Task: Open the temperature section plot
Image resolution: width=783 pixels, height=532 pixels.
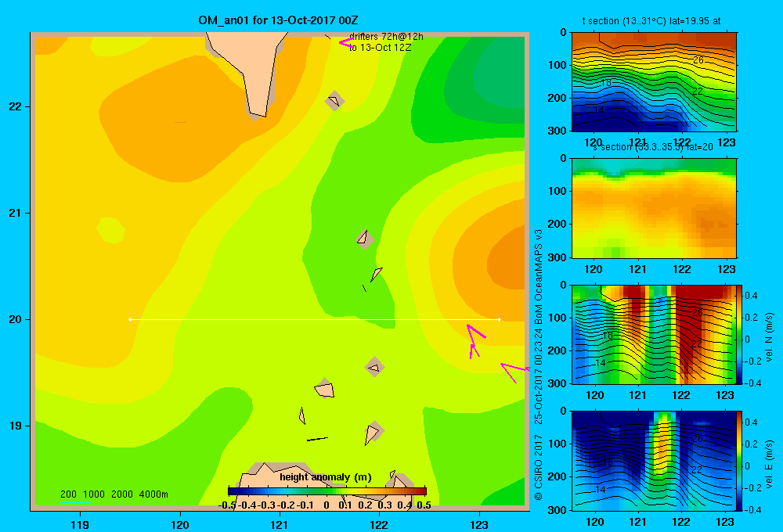Action: pos(654,82)
